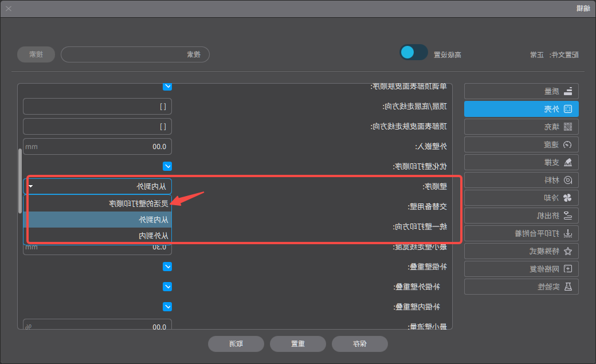Pick the 从外到内 option in the list
Image resolution: width=596 pixels, height=364 pixels.
[97, 236]
